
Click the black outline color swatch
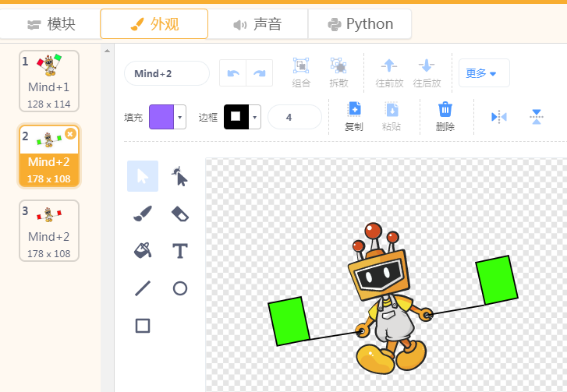click(236, 117)
